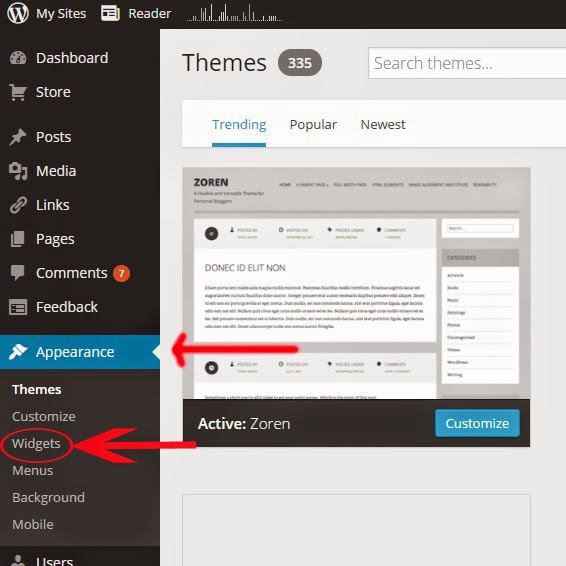This screenshot has width=566, height=566.
Task: Open Menus in the Appearance submenu
Action: 32,470
